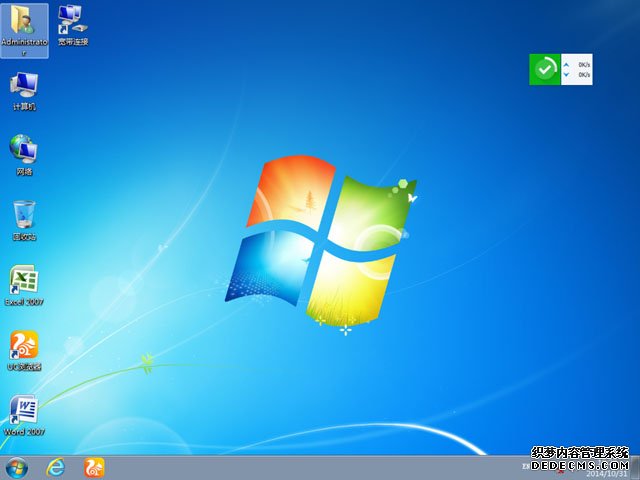640x480 pixels.
Task: Launch UC Browser from the taskbar
Action: (94, 468)
